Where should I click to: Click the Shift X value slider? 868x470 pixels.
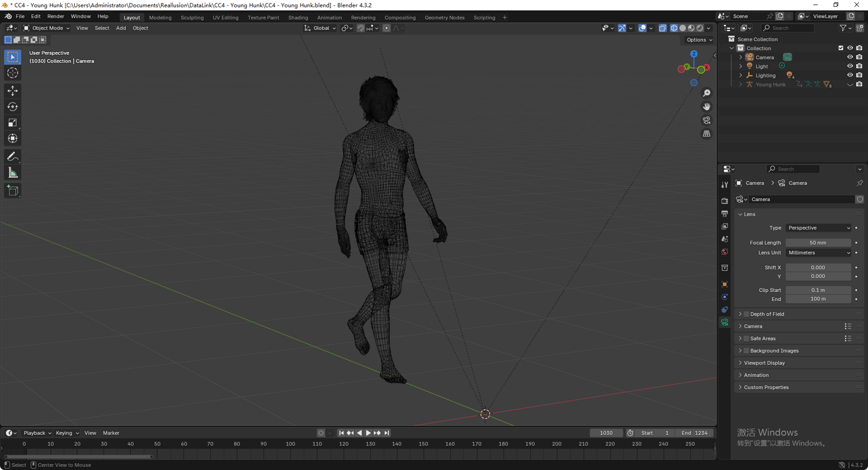(818, 268)
